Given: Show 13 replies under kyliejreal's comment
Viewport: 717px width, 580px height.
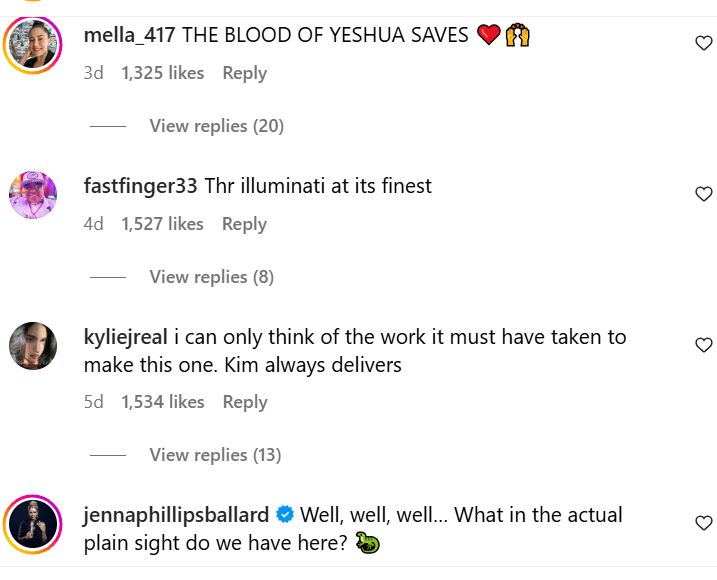Looking at the screenshot, I should [x=215, y=455].
